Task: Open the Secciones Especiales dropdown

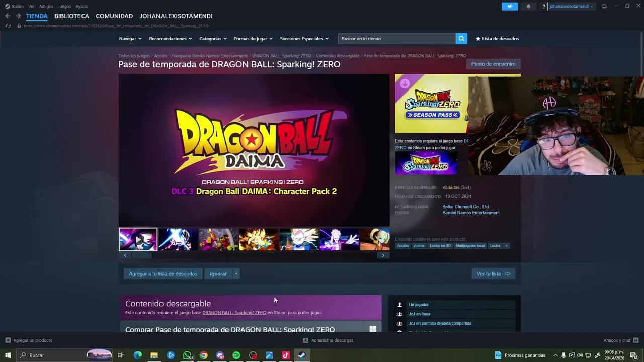Action: click(304, 39)
